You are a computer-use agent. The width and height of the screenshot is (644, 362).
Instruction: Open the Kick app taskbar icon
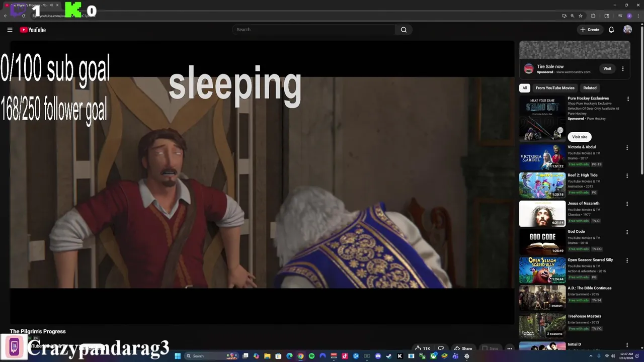tap(400, 356)
